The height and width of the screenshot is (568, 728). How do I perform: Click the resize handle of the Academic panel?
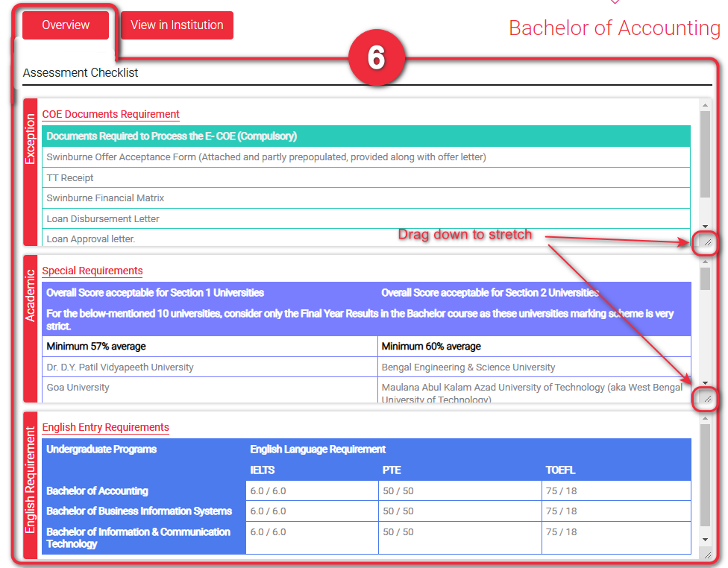(x=706, y=399)
